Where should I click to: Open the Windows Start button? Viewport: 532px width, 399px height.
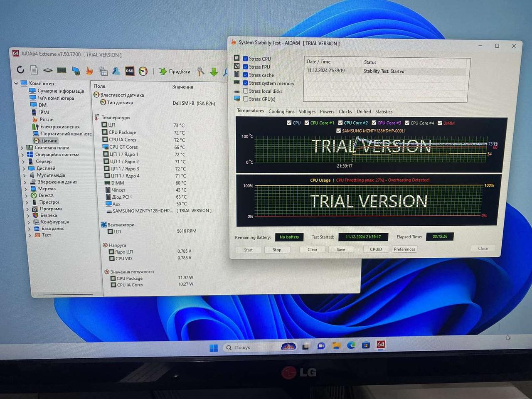(x=214, y=348)
